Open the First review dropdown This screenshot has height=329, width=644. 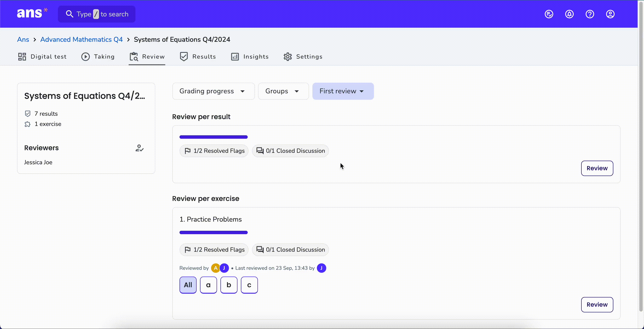coord(343,91)
